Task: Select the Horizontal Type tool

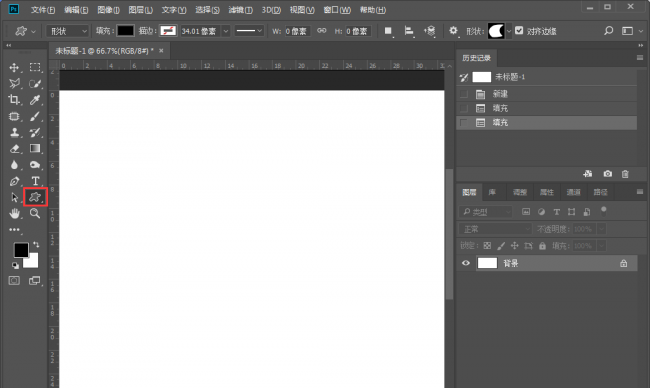Action: [35, 181]
